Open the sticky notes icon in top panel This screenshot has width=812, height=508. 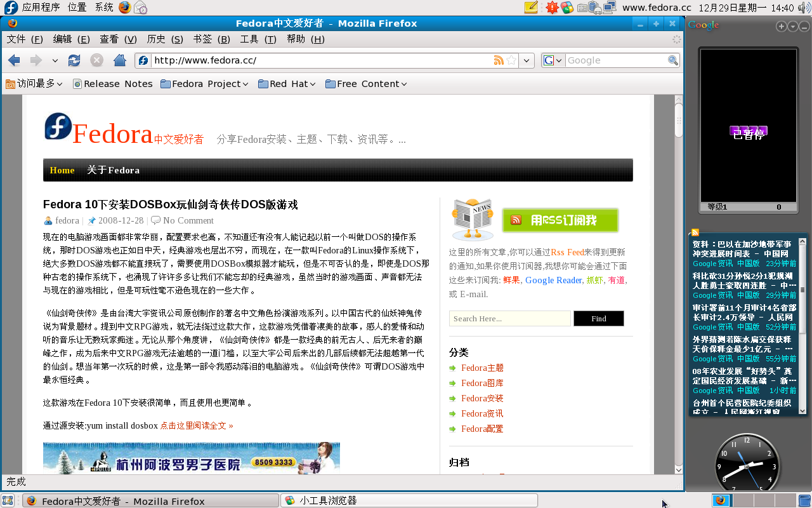(531, 8)
